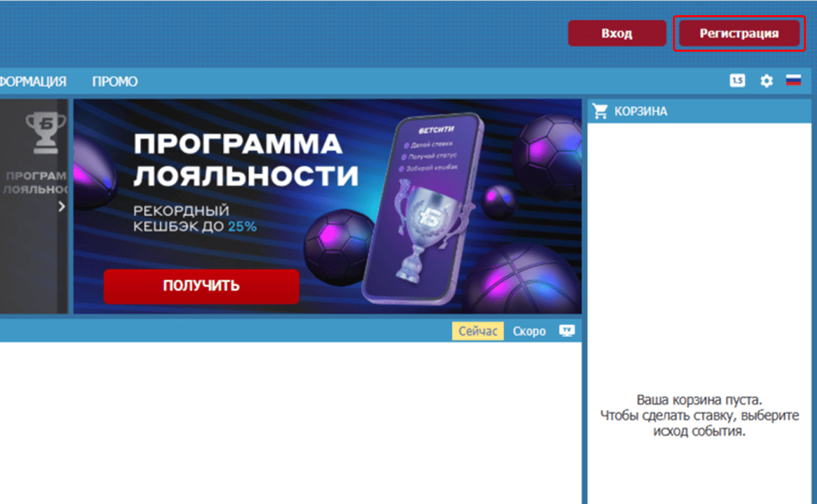
Task: Switch to the Сейчас filter
Action: tap(478, 331)
